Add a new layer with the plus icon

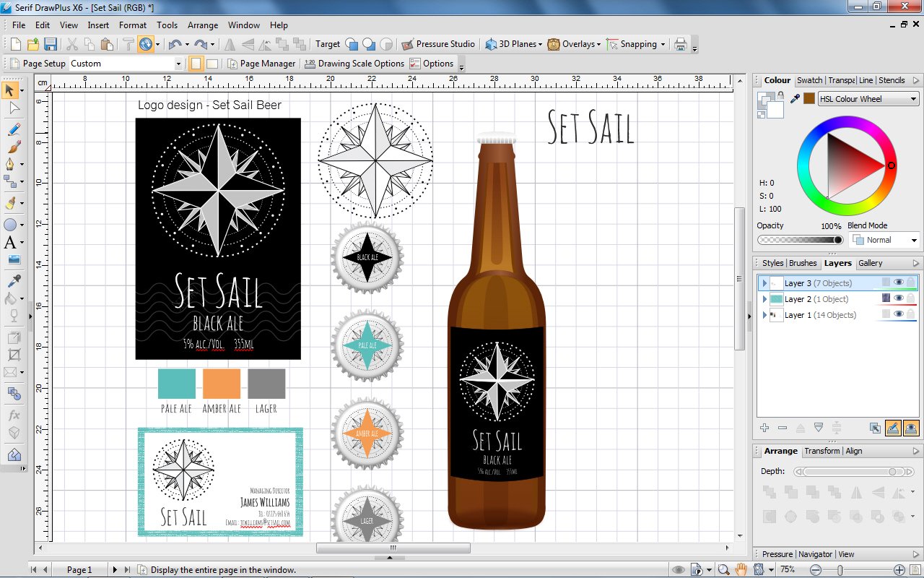click(x=764, y=428)
